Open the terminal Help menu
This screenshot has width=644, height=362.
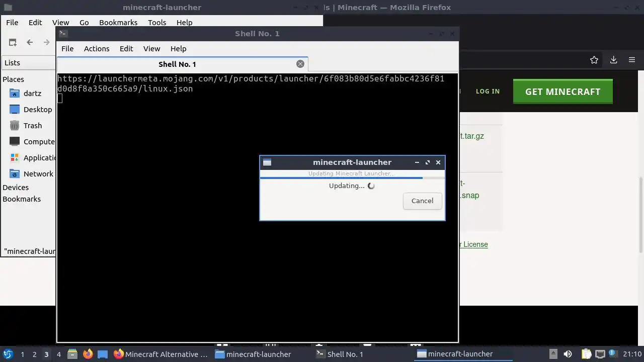(x=179, y=49)
